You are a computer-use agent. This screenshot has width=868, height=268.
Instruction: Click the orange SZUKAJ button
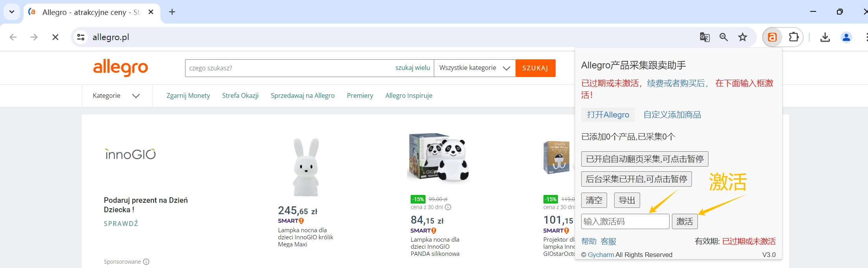[x=535, y=68]
